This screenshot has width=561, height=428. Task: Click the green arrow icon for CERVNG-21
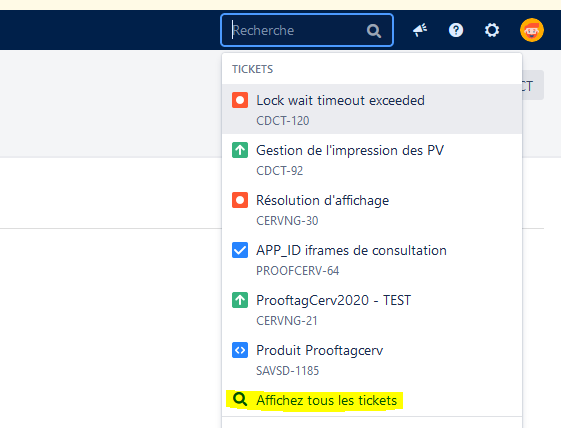pyautogui.click(x=240, y=300)
